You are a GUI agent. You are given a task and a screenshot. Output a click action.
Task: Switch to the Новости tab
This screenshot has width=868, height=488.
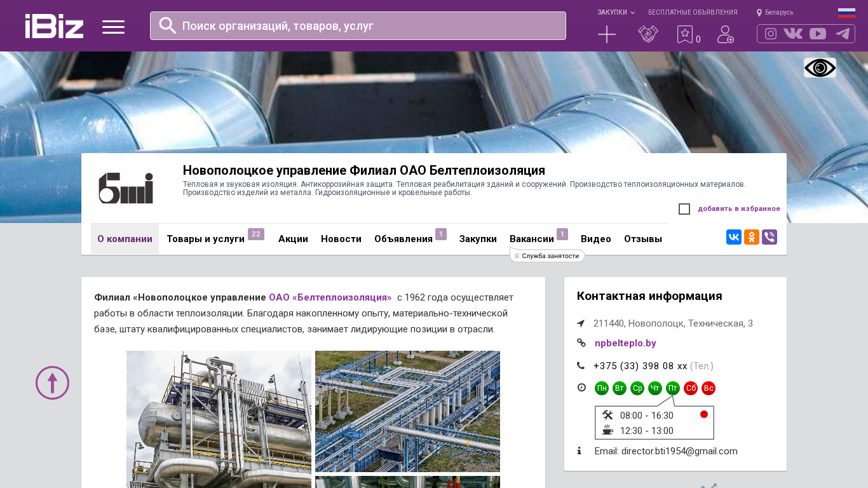pyautogui.click(x=341, y=239)
